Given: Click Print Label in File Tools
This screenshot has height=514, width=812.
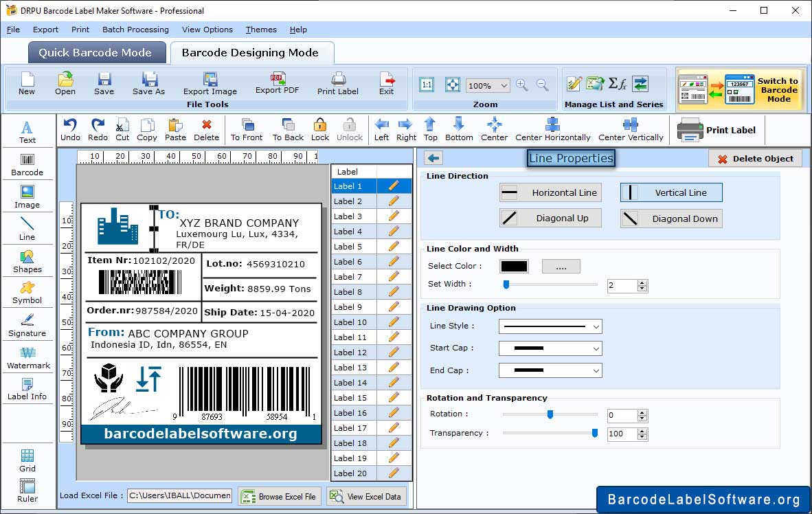Looking at the screenshot, I should click(x=337, y=84).
